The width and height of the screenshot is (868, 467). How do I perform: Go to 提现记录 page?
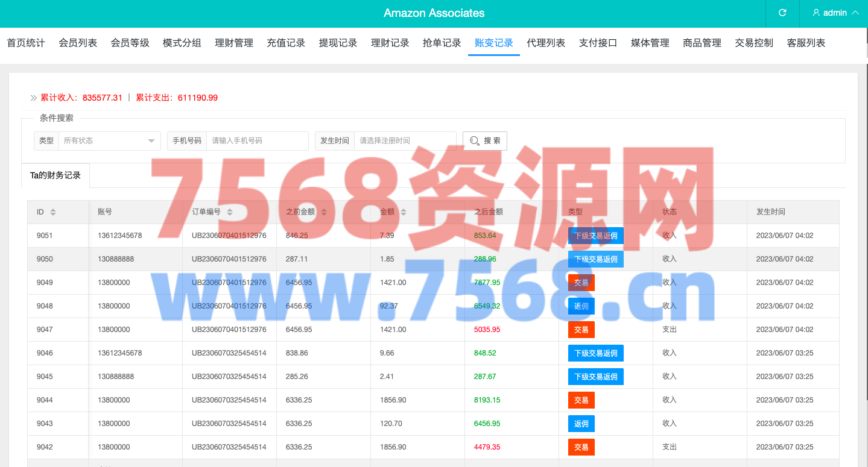click(x=338, y=43)
